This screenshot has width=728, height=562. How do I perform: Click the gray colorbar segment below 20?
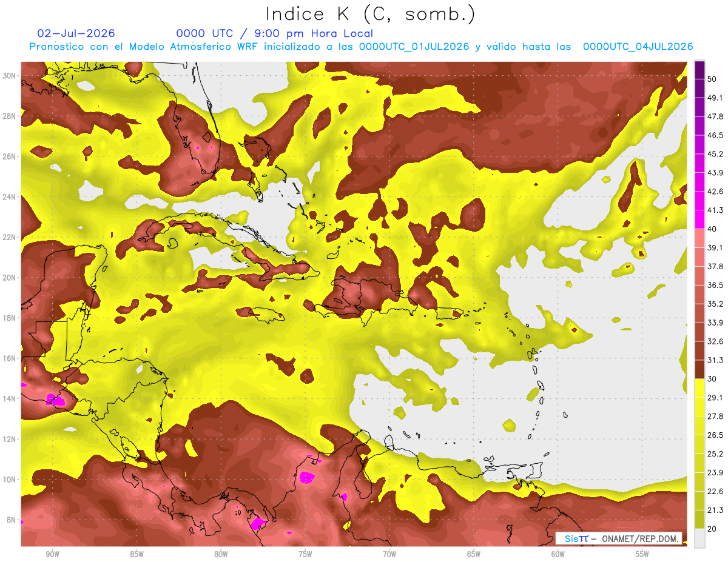[x=699, y=538]
